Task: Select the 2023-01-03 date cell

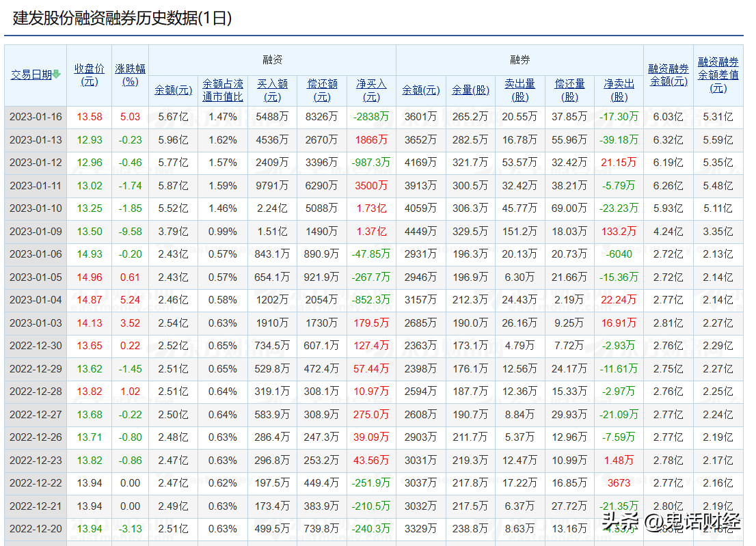Action: pos(36,323)
